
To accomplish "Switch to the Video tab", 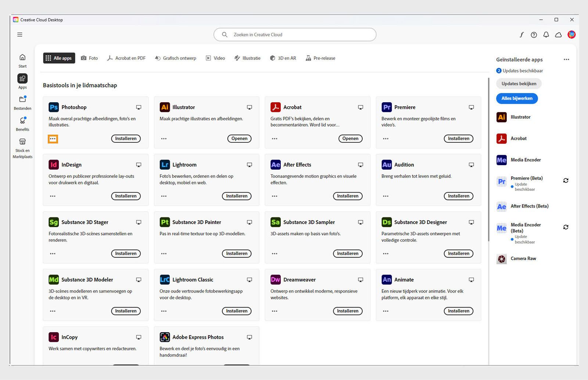I will pos(215,58).
